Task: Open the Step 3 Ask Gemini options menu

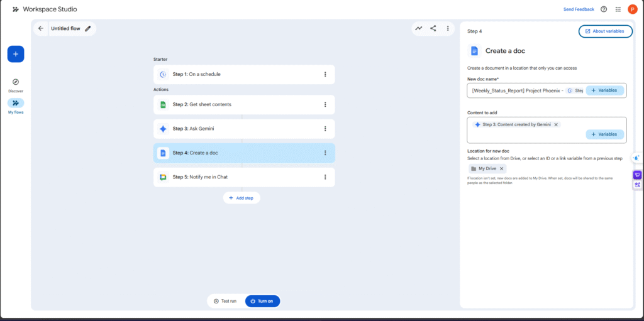Action: 325,129
